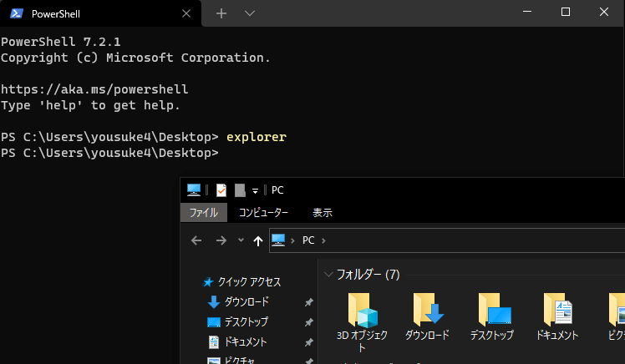The width and height of the screenshot is (625, 364).
Task: Select the ダウンロード folder icon
Action: tap(428, 309)
